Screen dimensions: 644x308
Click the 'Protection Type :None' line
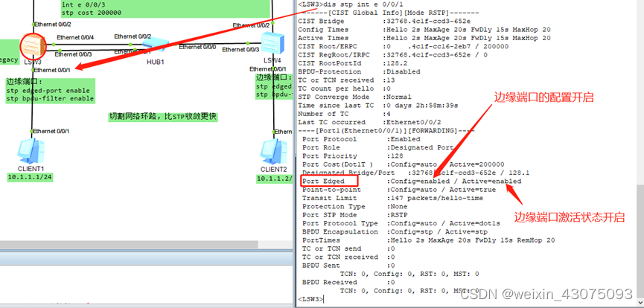354,207
